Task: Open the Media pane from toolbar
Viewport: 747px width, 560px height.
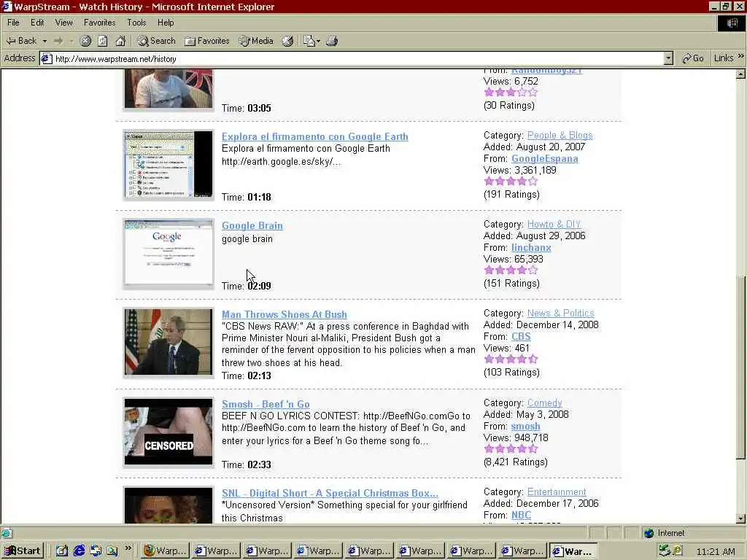Action: pos(256,41)
